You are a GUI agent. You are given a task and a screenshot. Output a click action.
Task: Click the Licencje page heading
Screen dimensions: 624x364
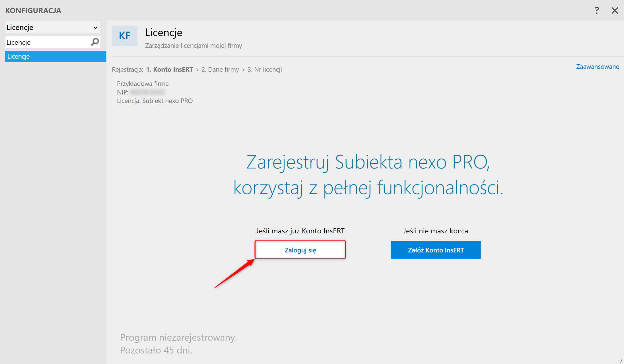click(x=164, y=32)
